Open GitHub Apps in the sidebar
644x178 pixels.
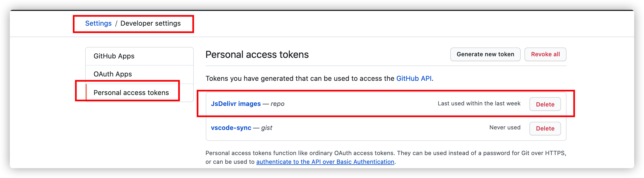[139, 56]
